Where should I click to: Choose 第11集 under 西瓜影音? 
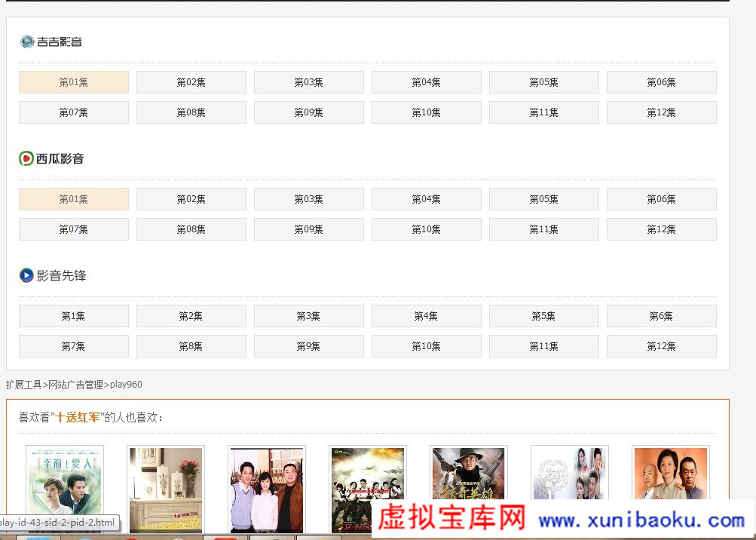(543, 229)
